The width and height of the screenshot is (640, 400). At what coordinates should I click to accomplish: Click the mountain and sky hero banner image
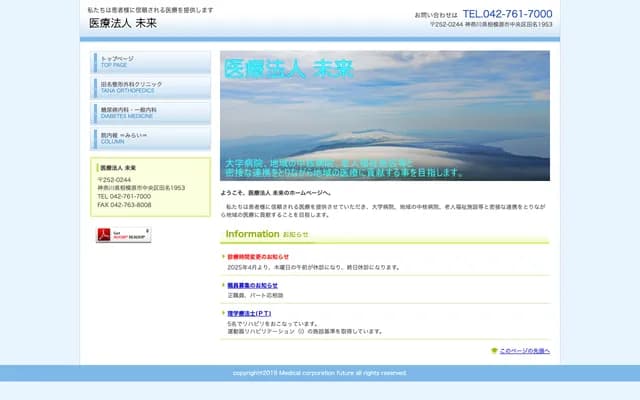(x=385, y=115)
